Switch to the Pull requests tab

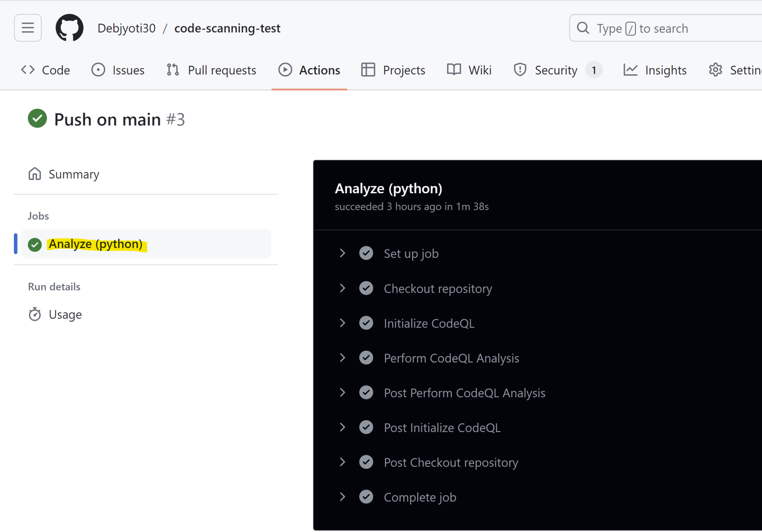[x=211, y=70]
